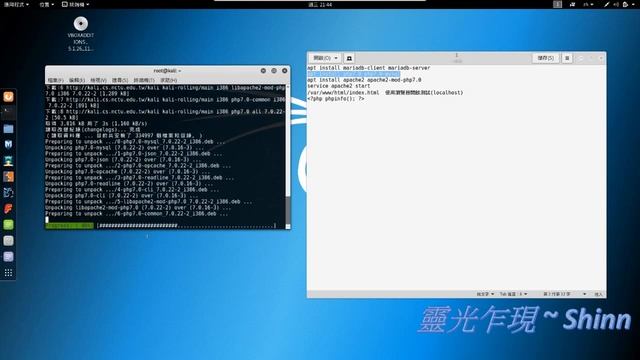Click line 'service apache2 start' in editor

tap(338, 86)
